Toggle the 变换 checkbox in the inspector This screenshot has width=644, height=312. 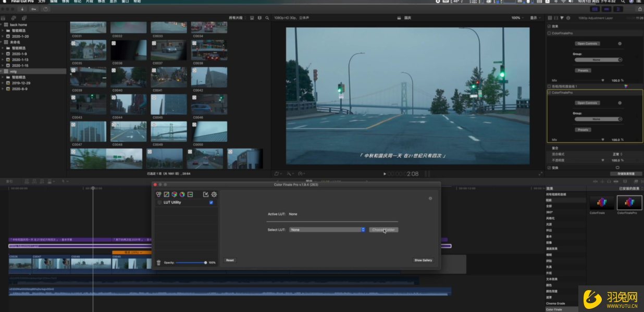(549, 168)
